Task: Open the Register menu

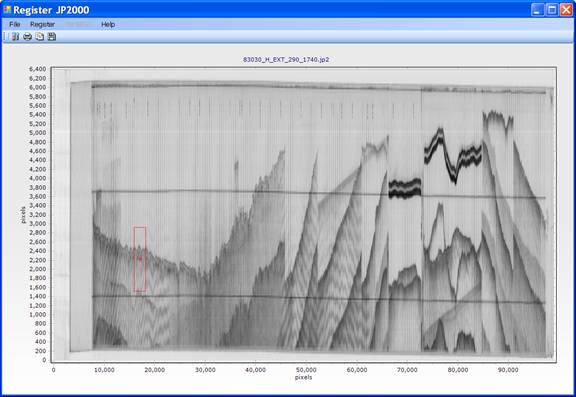Action: point(42,24)
